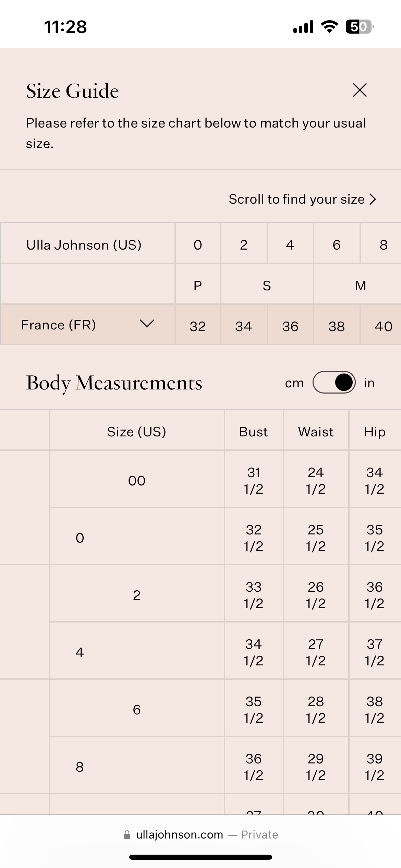This screenshot has width=401, height=868.
Task: Switch units using the cm label
Action: tap(294, 383)
